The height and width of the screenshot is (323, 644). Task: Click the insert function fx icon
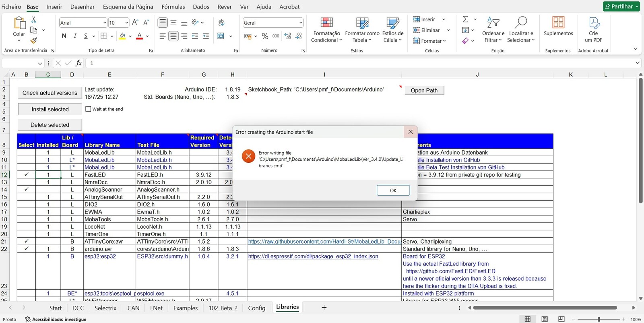tap(79, 63)
